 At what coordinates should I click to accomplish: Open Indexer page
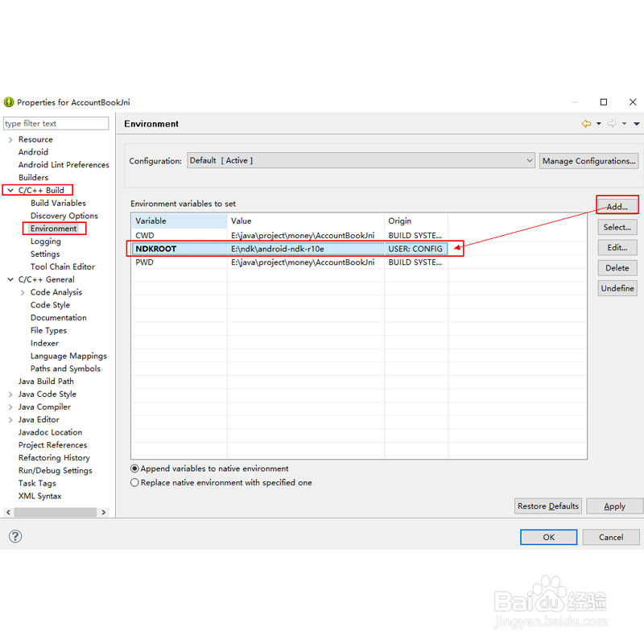44,343
